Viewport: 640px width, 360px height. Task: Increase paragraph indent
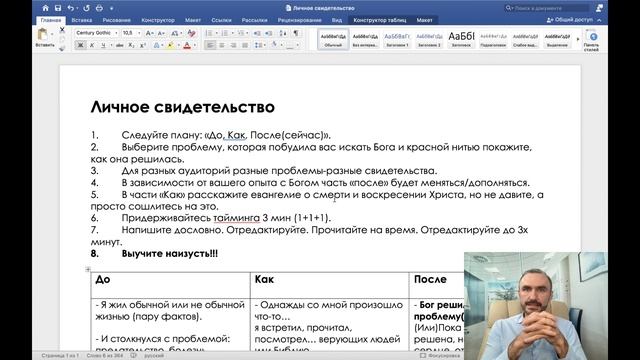[269, 33]
